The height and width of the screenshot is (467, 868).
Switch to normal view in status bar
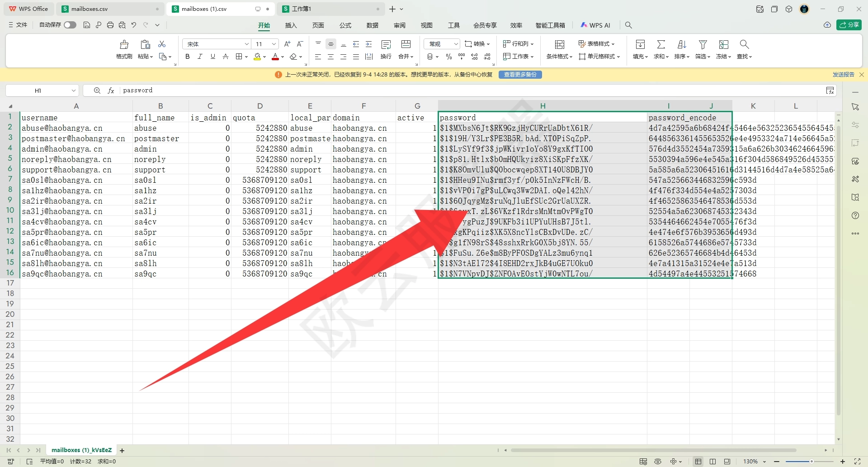click(x=698, y=462)
